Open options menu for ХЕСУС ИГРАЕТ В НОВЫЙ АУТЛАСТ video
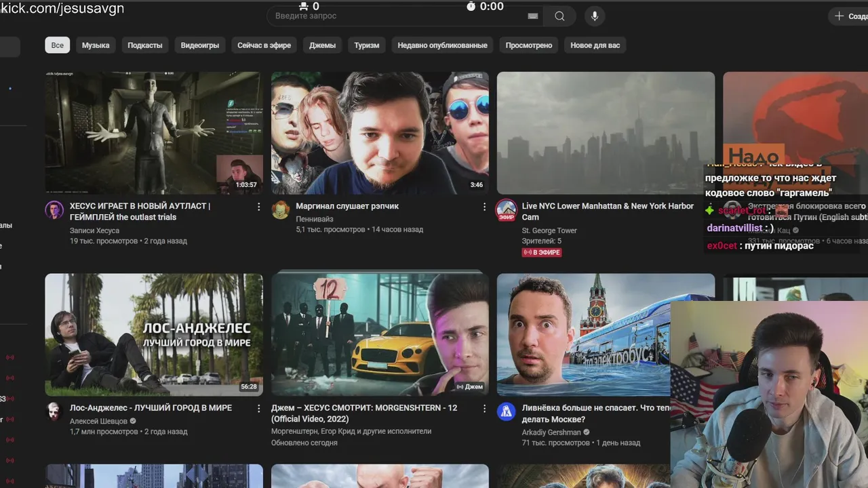The image size is (868, 488). 258,207
